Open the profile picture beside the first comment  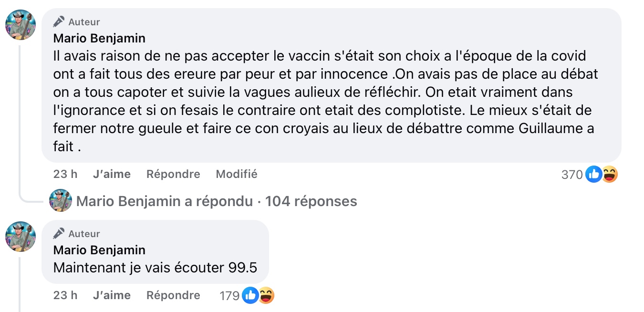coord(21,24)
